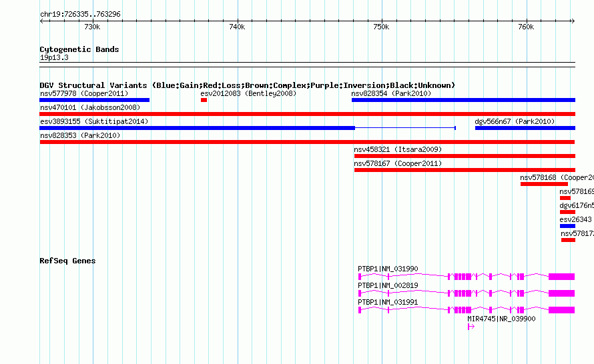Click the 'nsv578167 (Cooper2011)' label
This screenshot has height=364, width=594.
[398, 163]
